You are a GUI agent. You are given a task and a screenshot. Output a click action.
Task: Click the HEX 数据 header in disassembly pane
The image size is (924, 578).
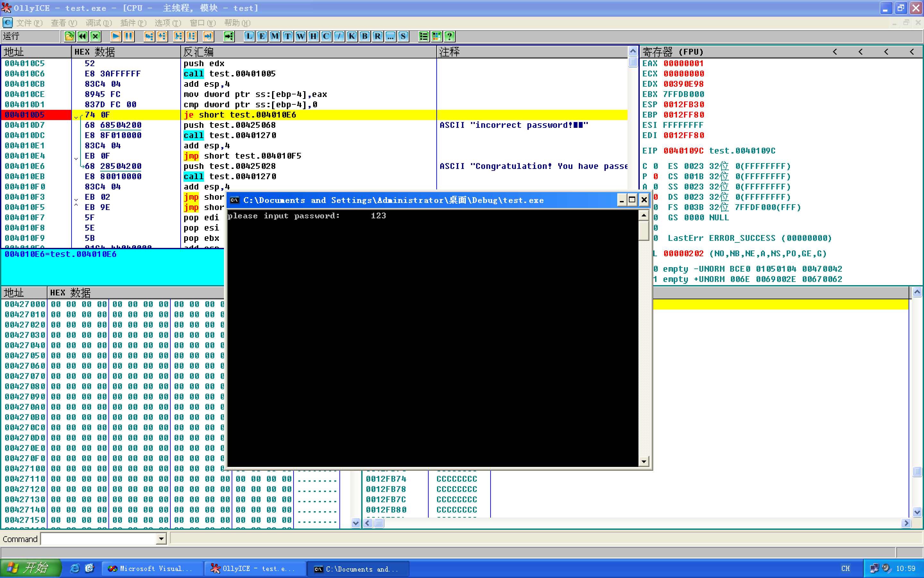[x=126, y=52]
